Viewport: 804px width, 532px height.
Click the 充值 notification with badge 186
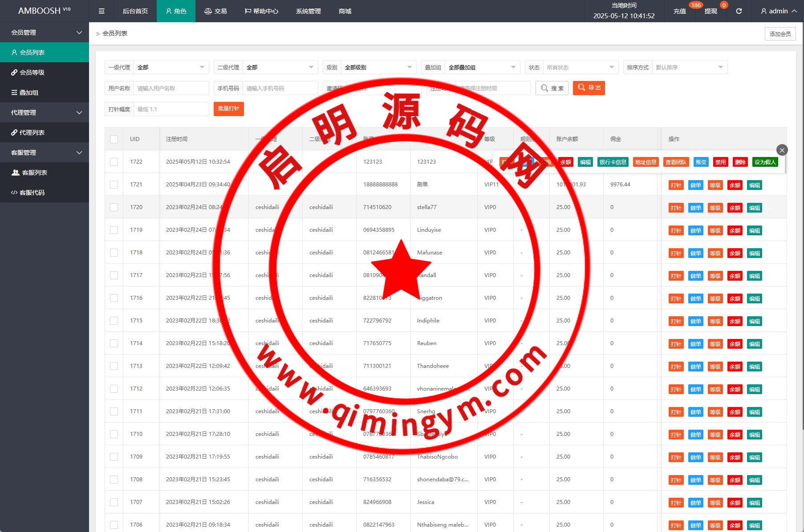pyautogui.click(x=680, y=11)
